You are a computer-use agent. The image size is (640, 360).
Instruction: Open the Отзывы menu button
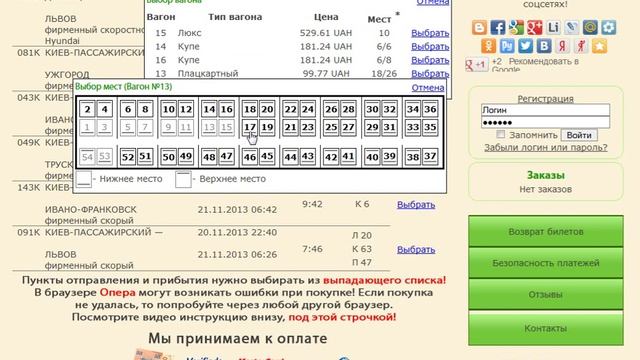click(546, 294)
